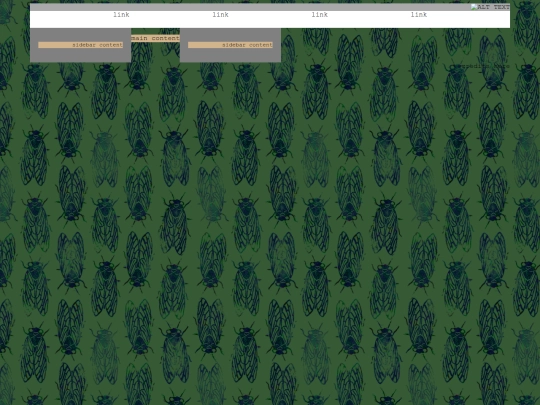Screen dimensions: 540x405
Task: Open the second link in navigation bar
Action: tap(220, 14)
